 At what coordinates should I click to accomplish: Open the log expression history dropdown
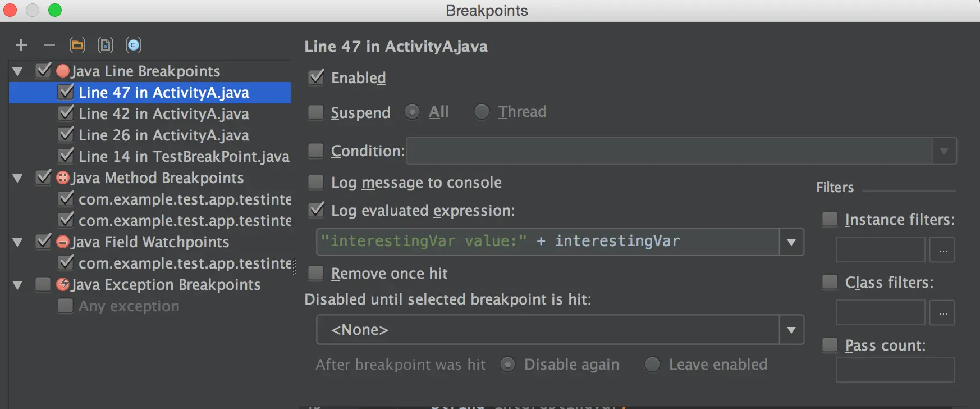(x=791, y=242)
